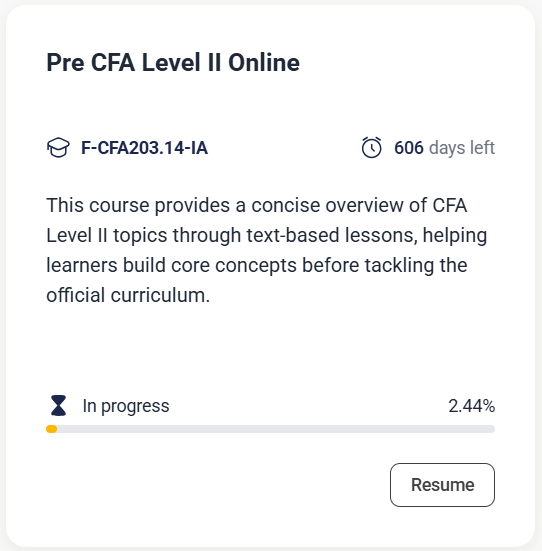This screenshot has height=551, width=542.
Task: Click the 'days left' label
Action: pyautogui.click(x=462, y=148)
